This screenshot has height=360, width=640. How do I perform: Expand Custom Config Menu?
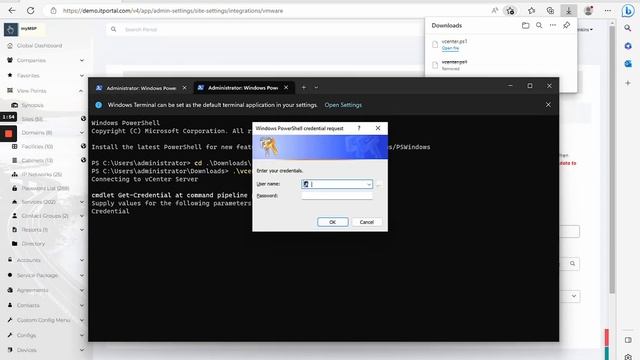point(82,320)
